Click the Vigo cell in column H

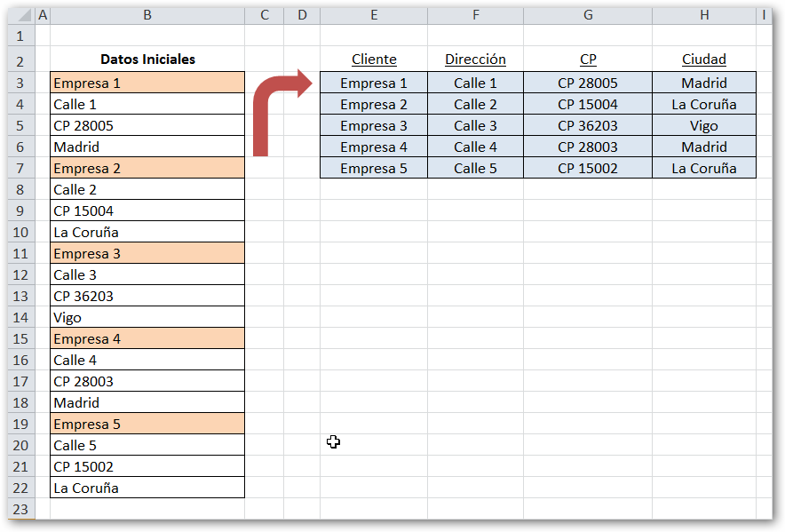click(704, 125)
